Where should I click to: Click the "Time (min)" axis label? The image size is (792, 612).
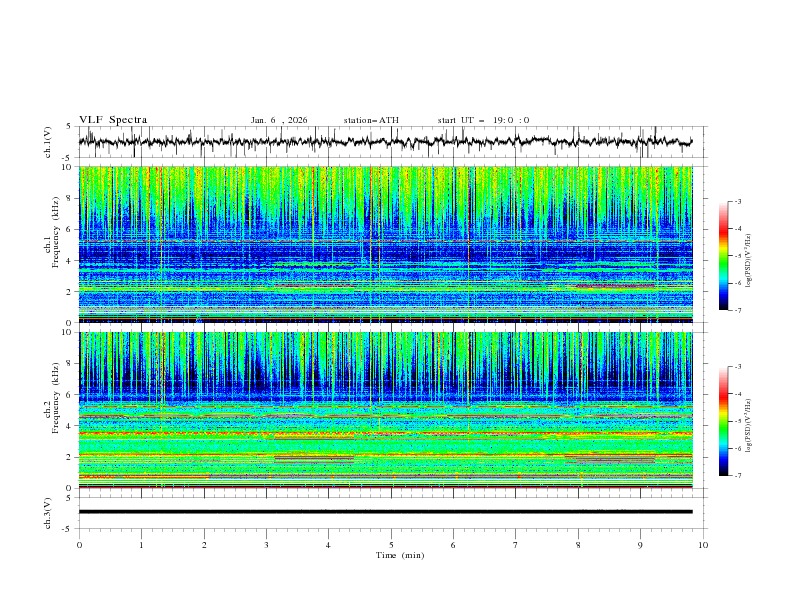pos(400,555)
